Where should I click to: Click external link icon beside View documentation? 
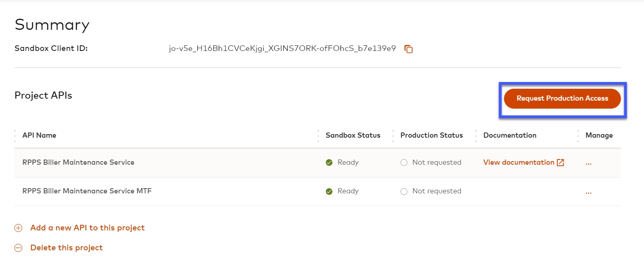point(560,162)
